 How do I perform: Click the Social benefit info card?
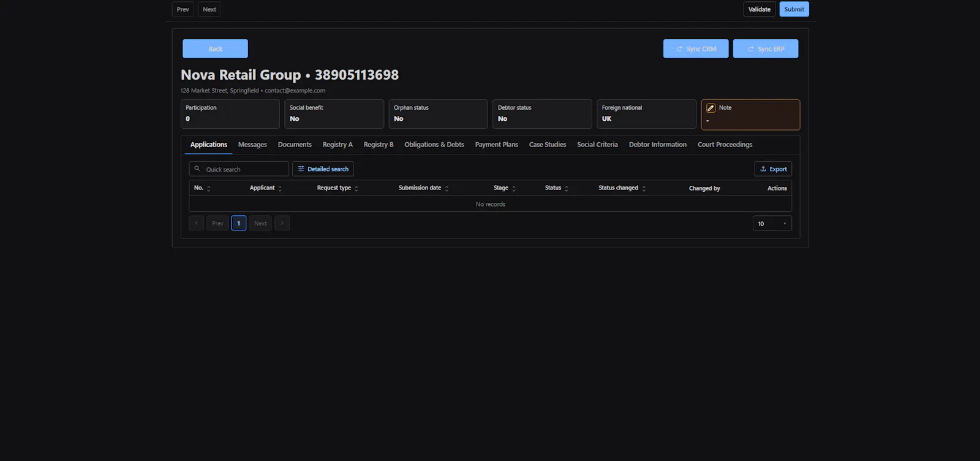334,114
